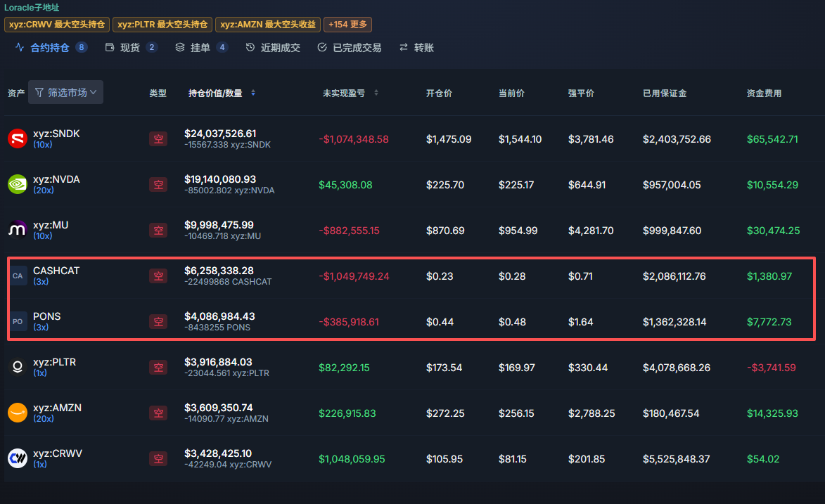825x504 pixels.
Task: Click unrealized profit $45,308.08
Action: [345, 185]
